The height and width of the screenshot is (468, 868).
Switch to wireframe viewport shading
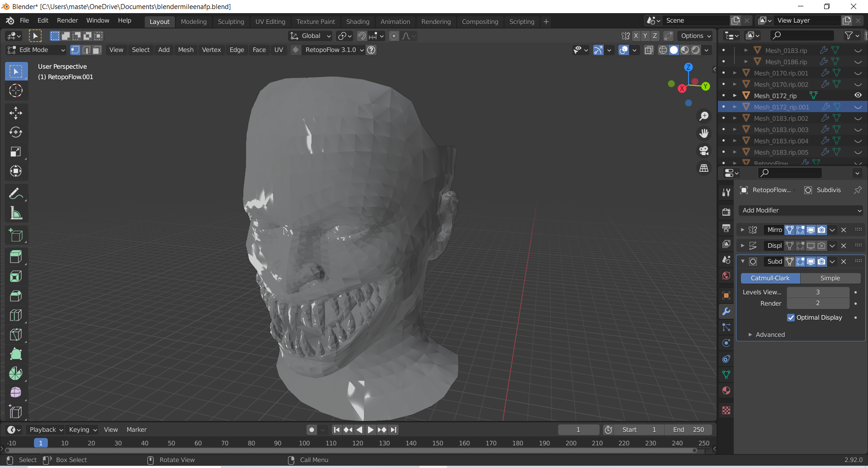pyautogui.click(x=663, y=50)
